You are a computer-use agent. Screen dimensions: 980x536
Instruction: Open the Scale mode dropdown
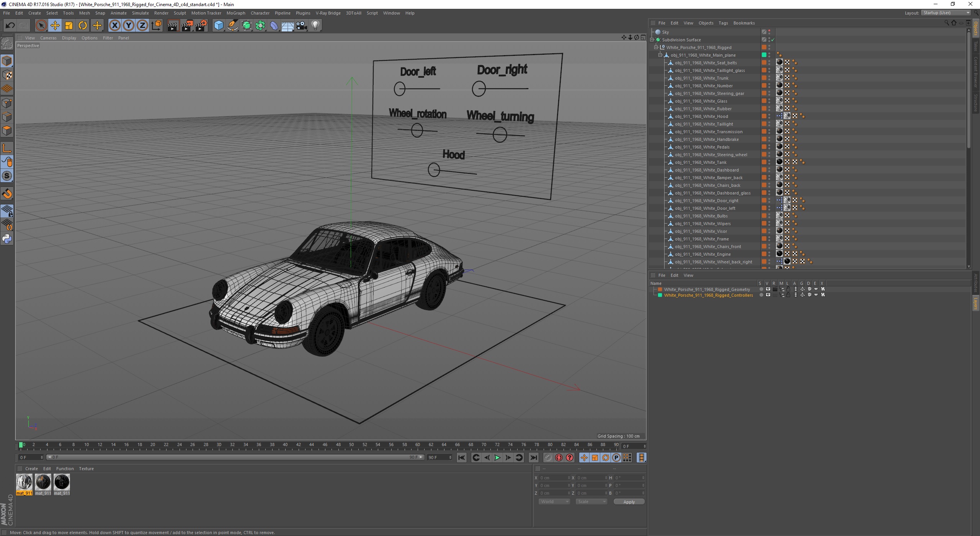coord(591,502)
